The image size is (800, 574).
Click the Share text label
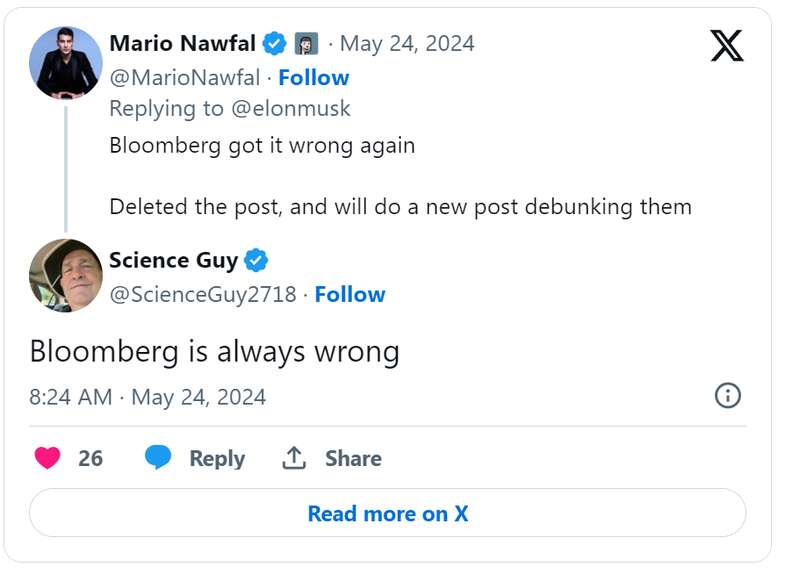353,458
